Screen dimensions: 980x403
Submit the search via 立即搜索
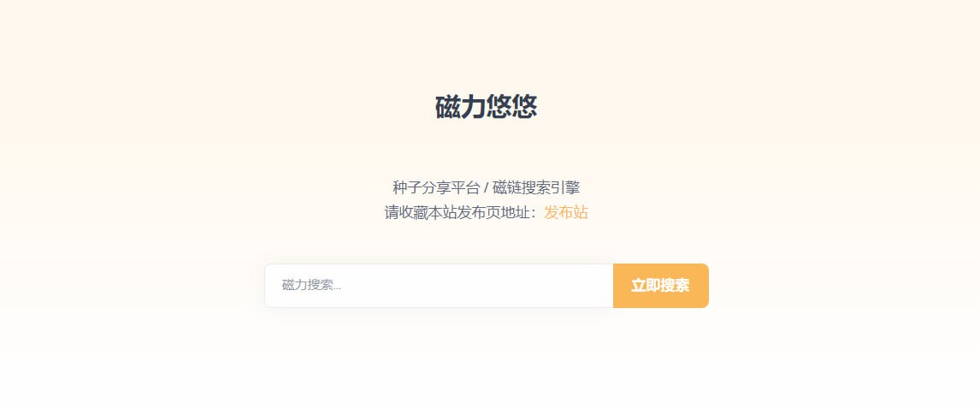[661, 286]
